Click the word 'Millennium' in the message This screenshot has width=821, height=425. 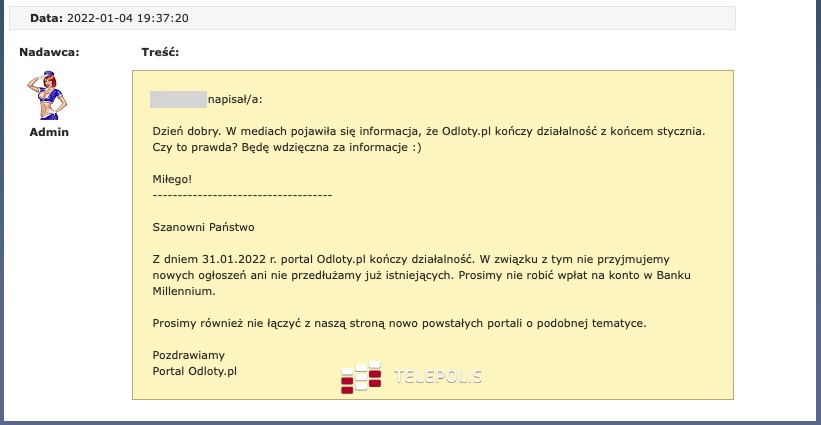[x=182, y=291]
